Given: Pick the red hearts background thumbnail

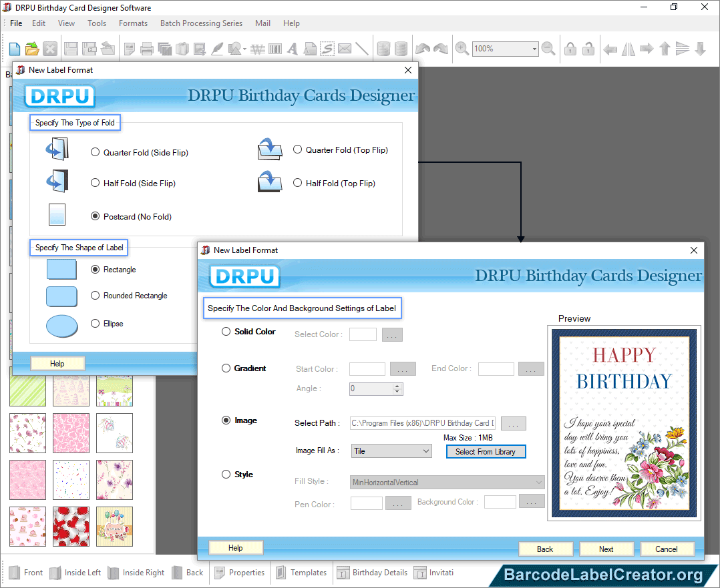Looking at the screenshot, I should coord(71,527).
